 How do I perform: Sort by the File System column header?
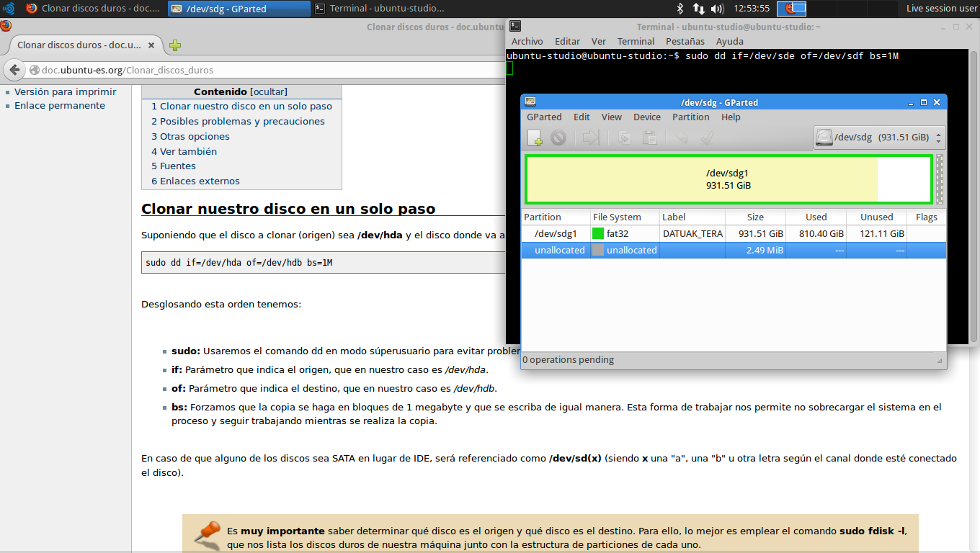click(x=624, y=217)
